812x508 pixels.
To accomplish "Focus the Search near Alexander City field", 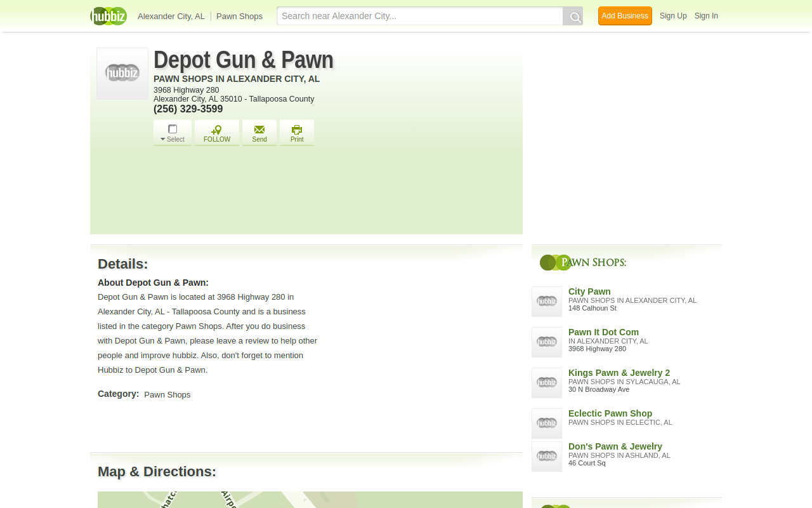I will pyautogui.click(x=420, y=16).
